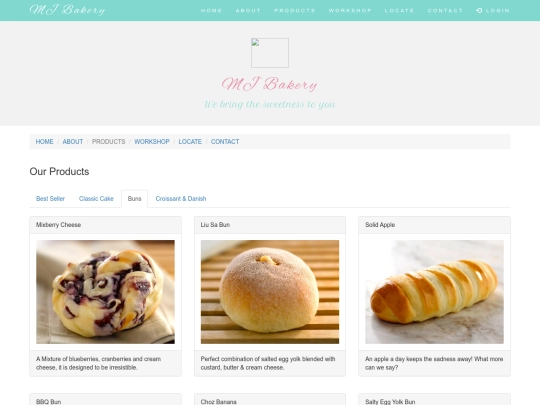This screenshot has height=405, width=540.
Task: Select the Solid Apple bread picture
Action: (434, 292)
